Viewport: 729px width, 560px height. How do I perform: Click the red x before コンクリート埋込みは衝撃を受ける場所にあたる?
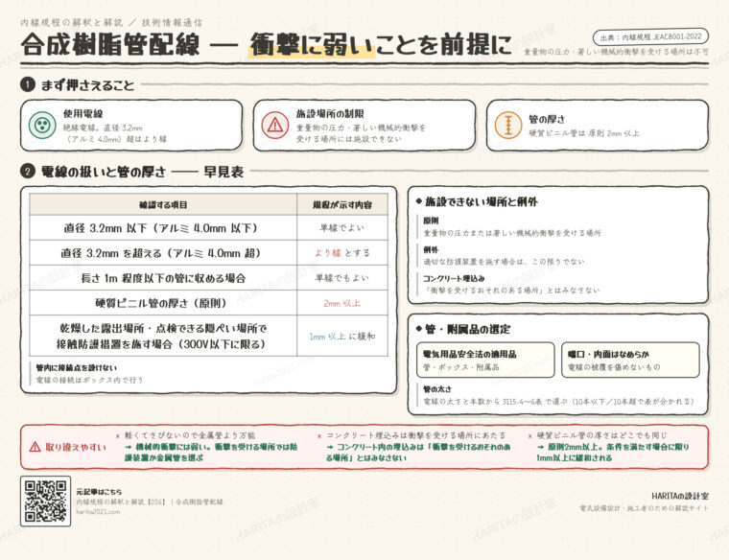(x=319, y=436)
